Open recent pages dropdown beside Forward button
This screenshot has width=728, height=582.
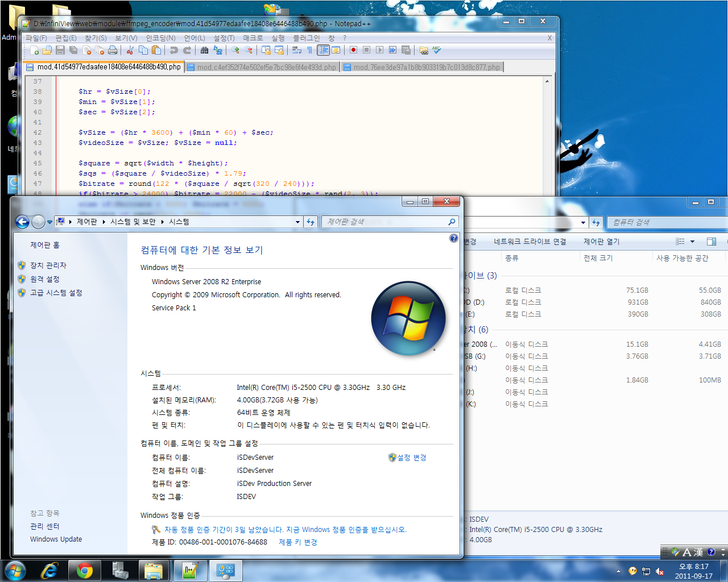click(49, 222)
